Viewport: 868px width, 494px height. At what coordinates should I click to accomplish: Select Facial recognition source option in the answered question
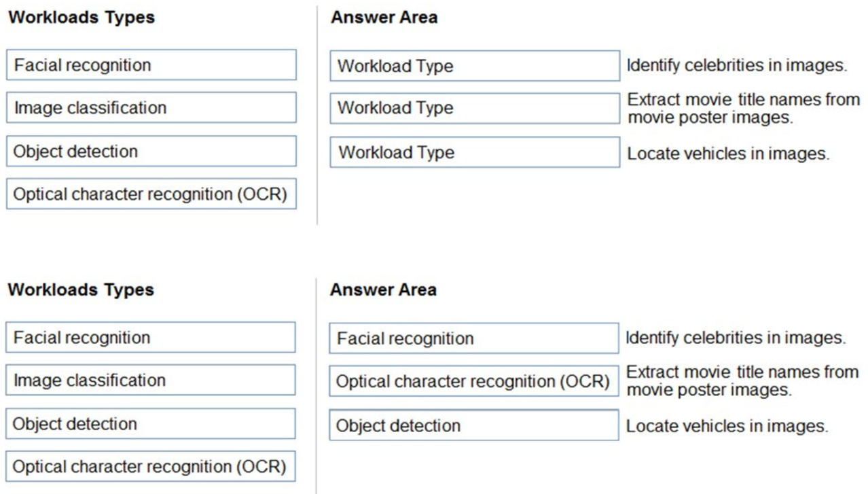151,338
